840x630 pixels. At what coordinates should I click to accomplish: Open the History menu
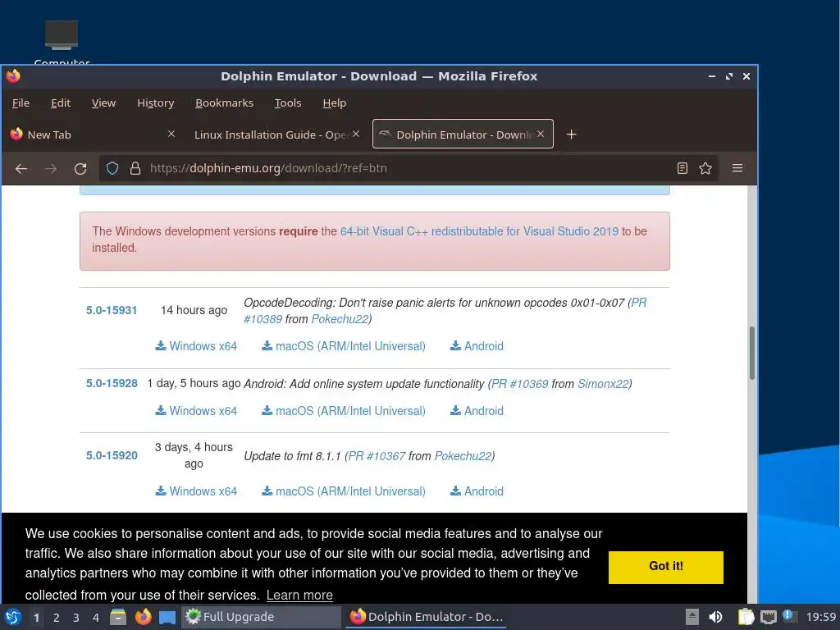pyautogui.click(x=155, y=103)
